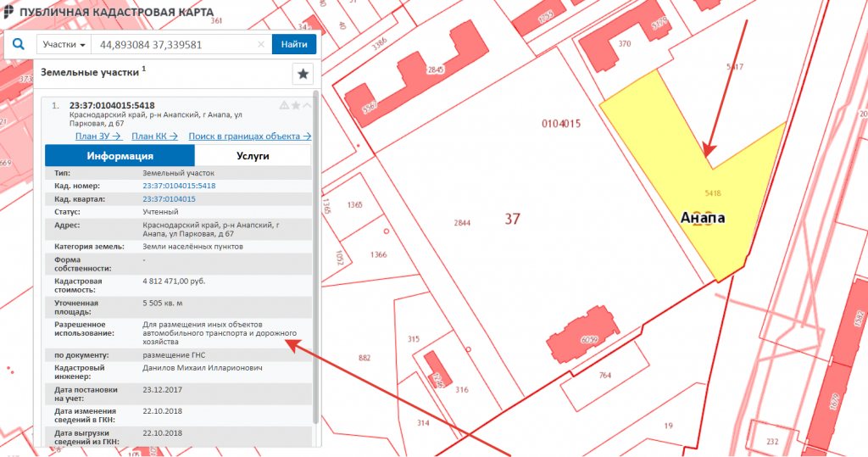
Task: Collapse result 1 with the chevron
Action: [x=307, y=105]
